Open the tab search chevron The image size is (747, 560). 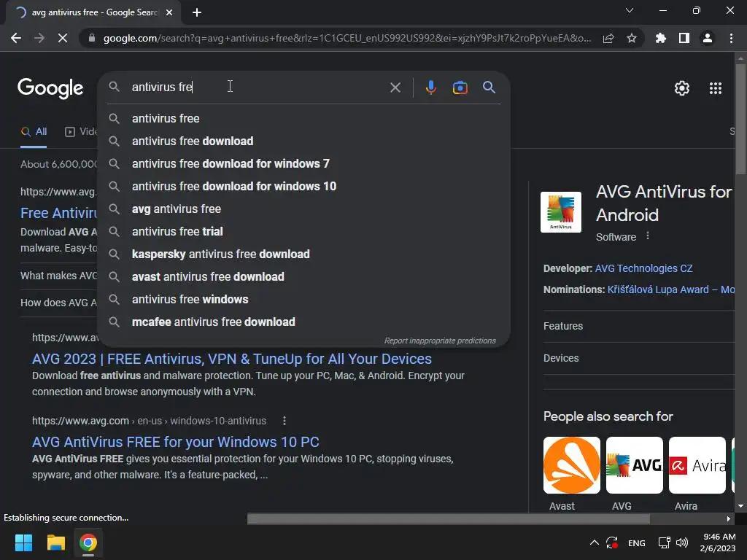(x=630, y=10)
